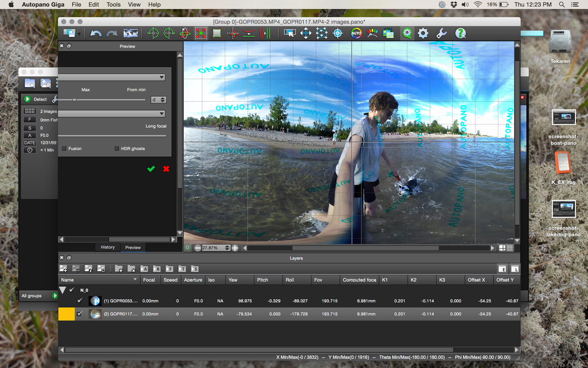The image size is (588, 368).
Task: Toggle the grid display icon below preview
Action: click(x=510, y=248)
